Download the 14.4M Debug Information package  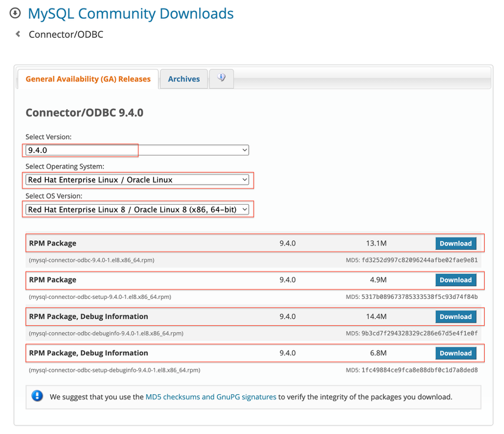click(456, 317)
